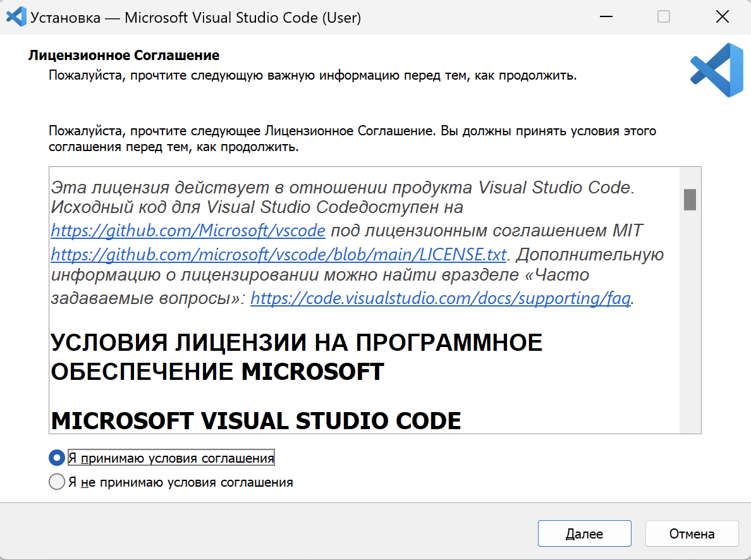Click the 'MICROSOFT VISUAL STUDIO CODE' heading
Viewport: 751px width, 560px height.
pos(255,420)
